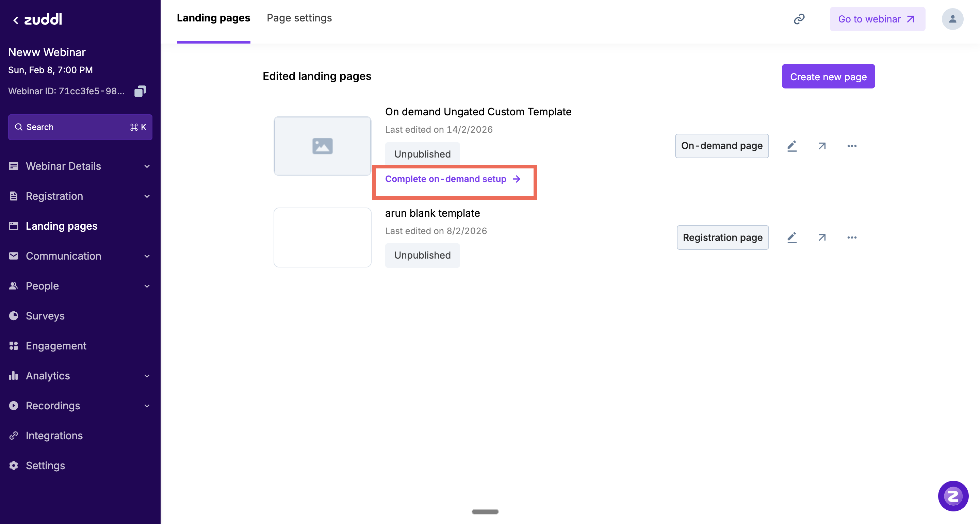Copy the Webinar ID to clipboard

point(140,91)
